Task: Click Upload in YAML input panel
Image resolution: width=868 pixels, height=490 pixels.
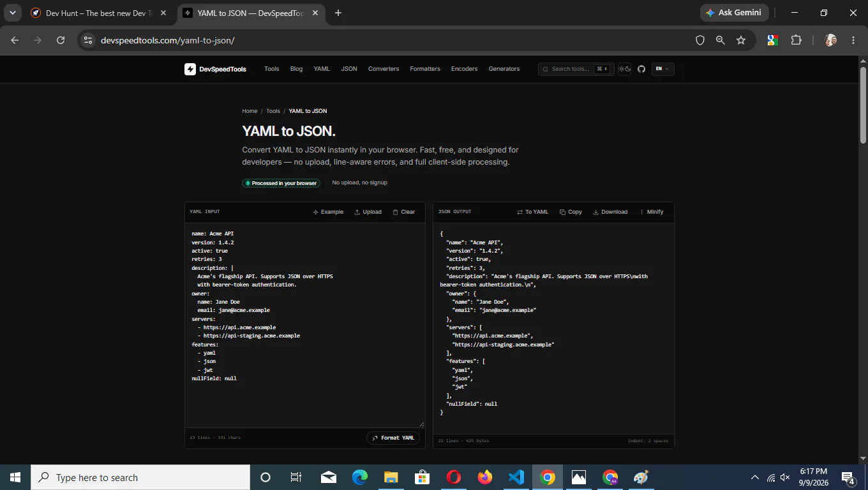Action: coord(368,212)
